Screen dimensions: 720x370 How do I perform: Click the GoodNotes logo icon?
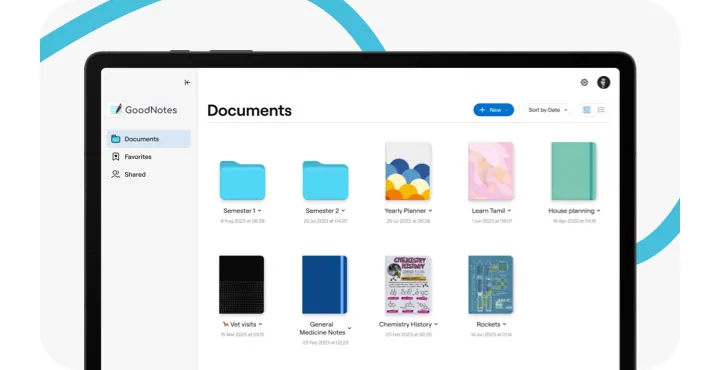pos(115,110)
